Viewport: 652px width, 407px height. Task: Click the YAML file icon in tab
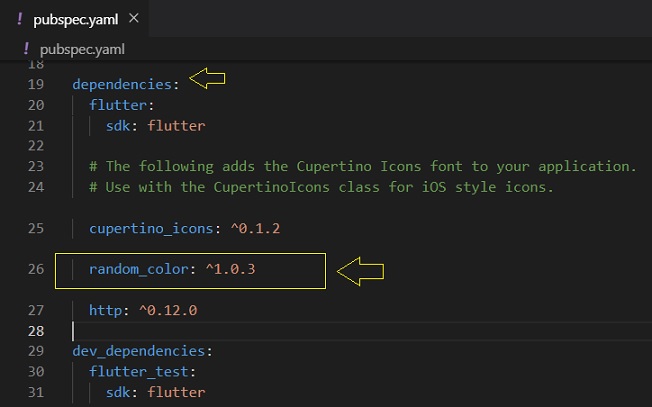pos(20,19)
